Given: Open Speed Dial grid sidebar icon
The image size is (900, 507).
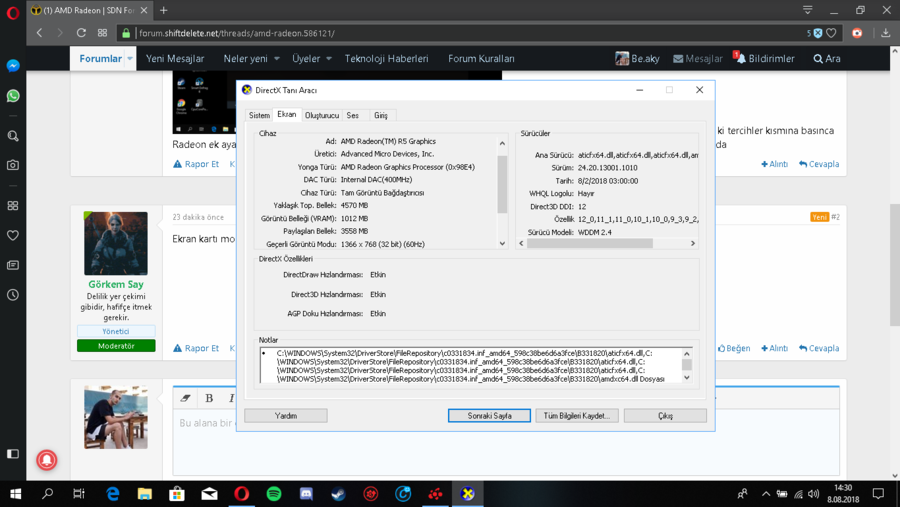Looking at the screenshot, I should (13, 206).
